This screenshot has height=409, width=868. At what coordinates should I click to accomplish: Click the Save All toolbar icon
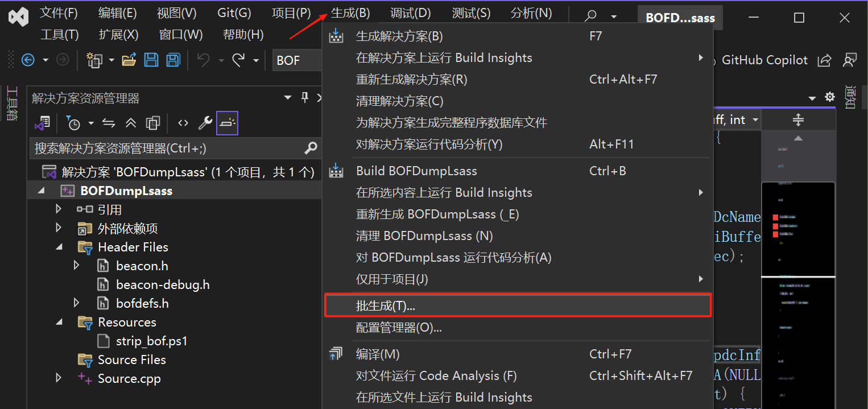[172, 60]
